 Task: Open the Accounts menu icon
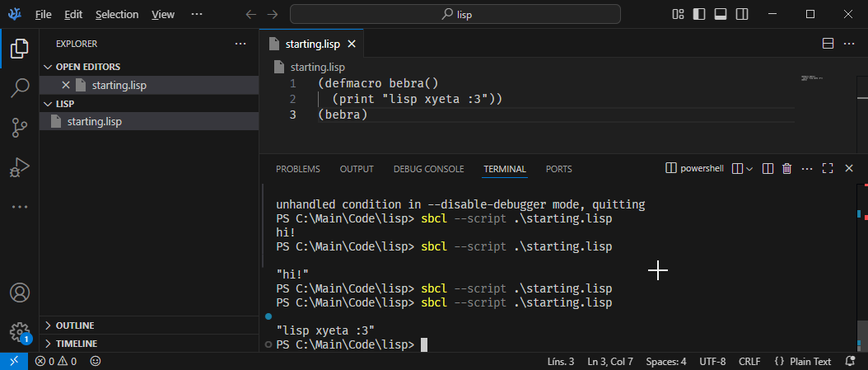(20, 293)
